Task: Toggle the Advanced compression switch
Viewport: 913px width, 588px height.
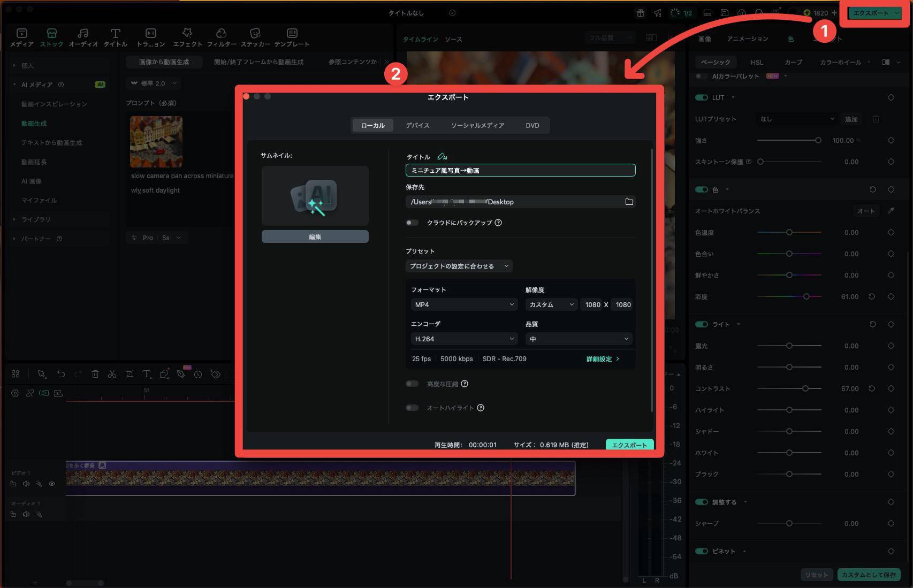Action: pos(412,384)
